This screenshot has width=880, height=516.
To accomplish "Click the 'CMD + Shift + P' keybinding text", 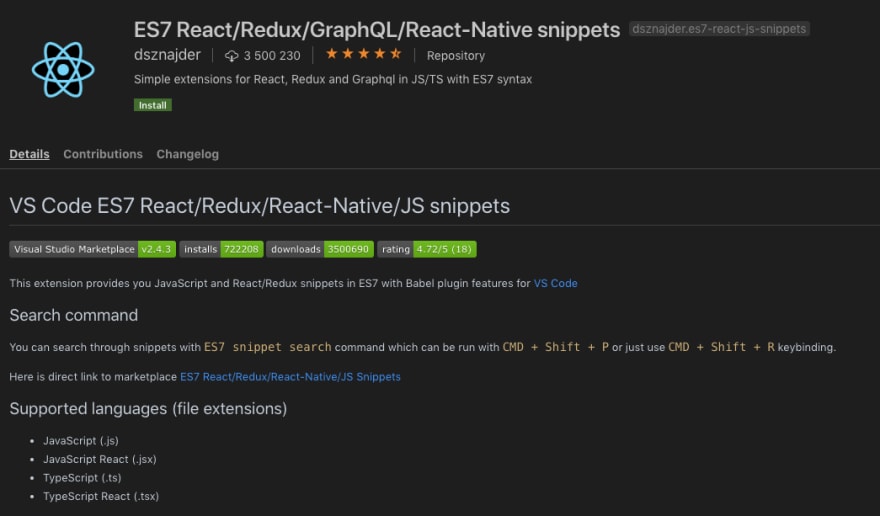I will coord(555,347).
